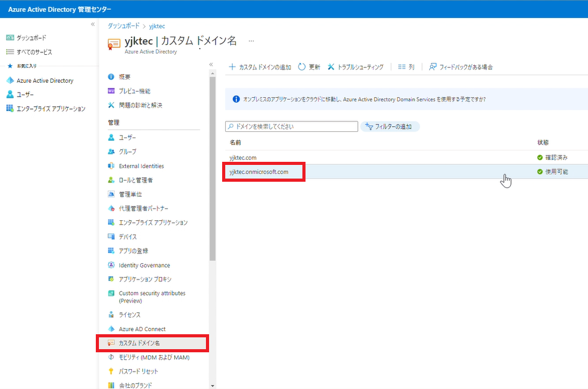Viewport: 588px width, 389px height.
Task: Click the 確認済み status for yjktec.com
Action: point(556,157)
